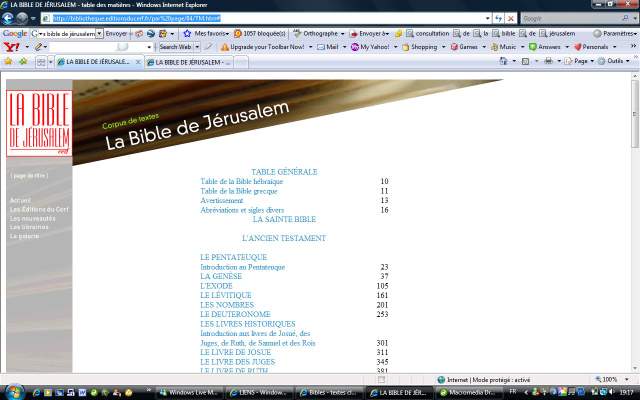Open Yahoo Shopping from the toolbar
The height and width of the screenshot is (400, 640).
tap(420, 47)
